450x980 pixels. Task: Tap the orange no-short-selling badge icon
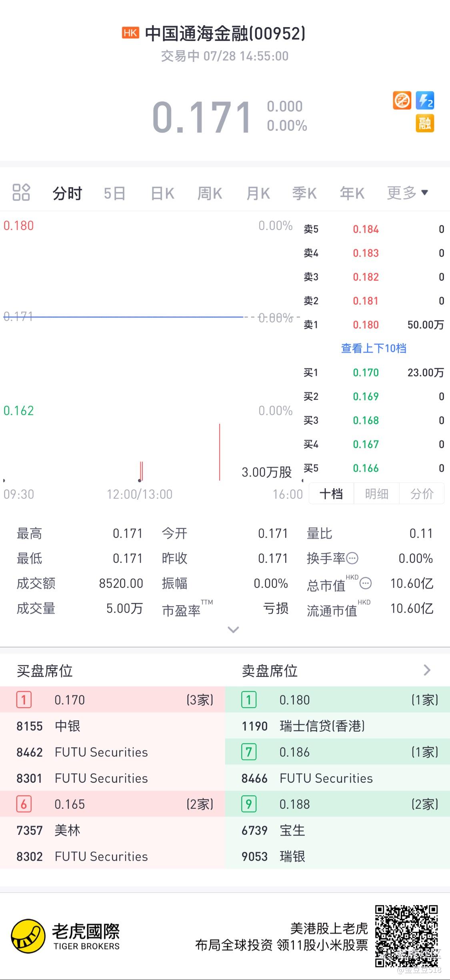[402, 100]
